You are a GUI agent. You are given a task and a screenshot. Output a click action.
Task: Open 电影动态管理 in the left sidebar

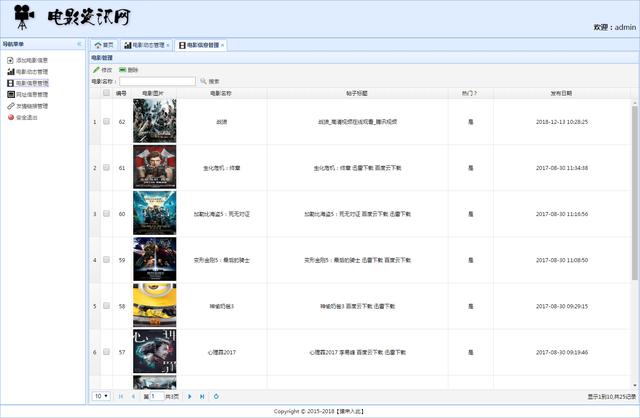coord(27,71)
